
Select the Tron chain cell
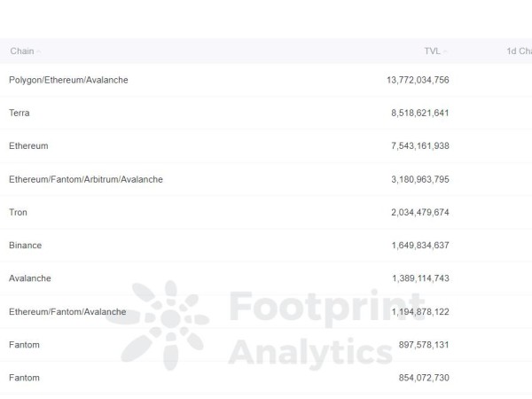(x=18, y=213)
